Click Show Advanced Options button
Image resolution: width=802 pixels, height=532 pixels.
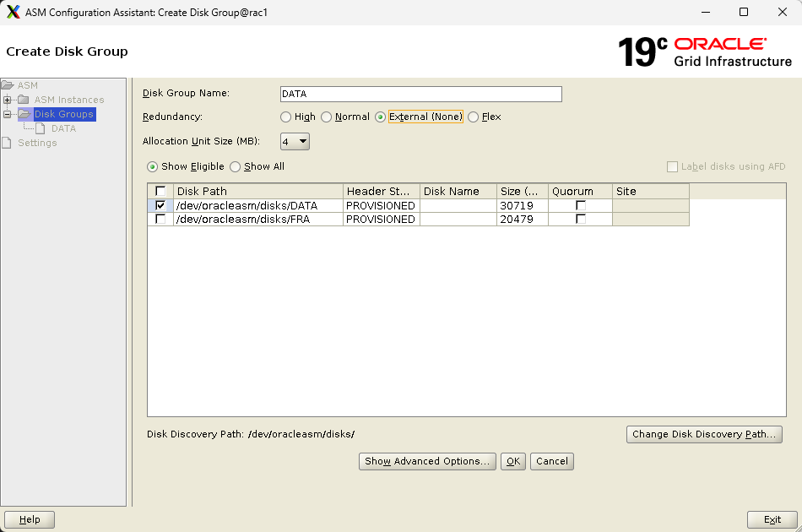click(x=427, y=461)
